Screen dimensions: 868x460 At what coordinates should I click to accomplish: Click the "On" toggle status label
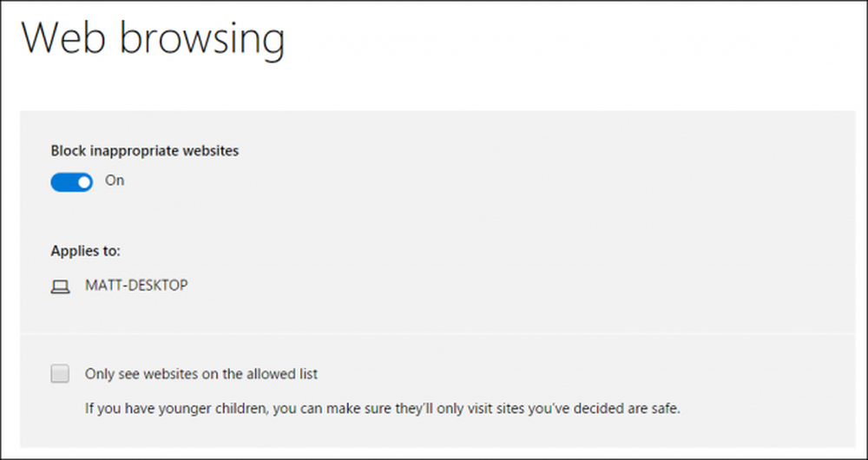115,181
